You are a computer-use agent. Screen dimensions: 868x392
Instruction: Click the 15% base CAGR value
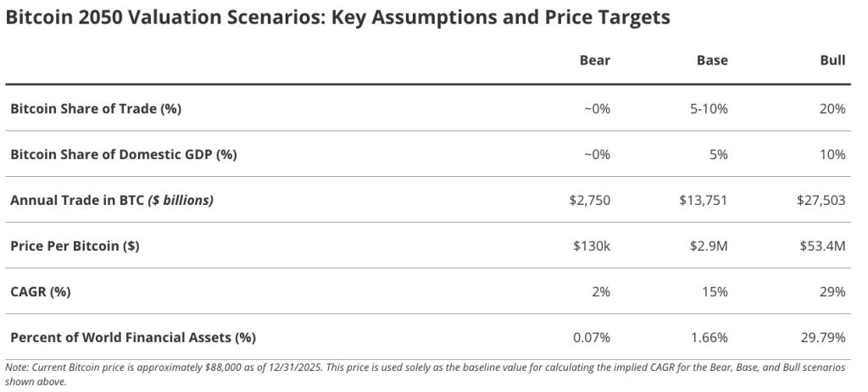coord(715,291)
